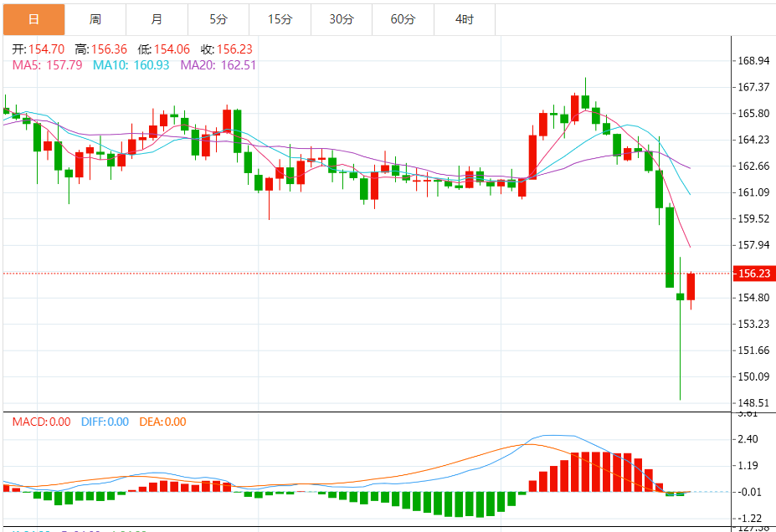Click the 高:156.36 high price value
The width and height of the screenshot is (776, 532).
pyautogui.click(x=101, y=49)
